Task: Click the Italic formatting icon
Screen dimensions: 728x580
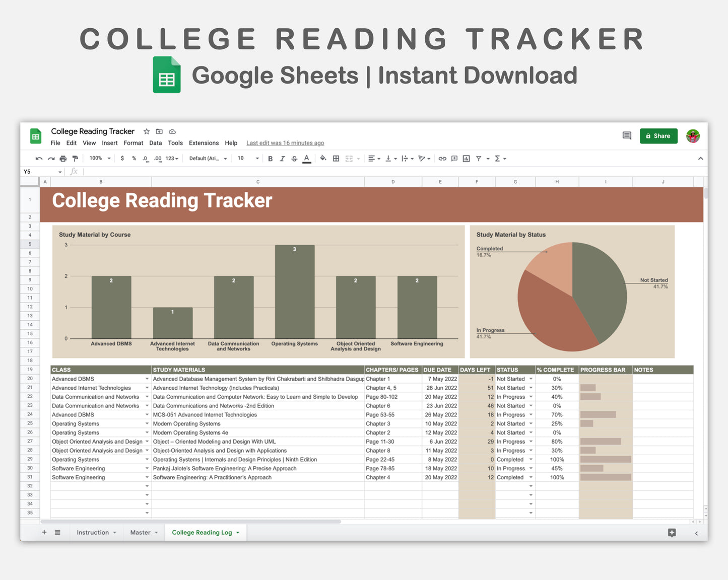Action: click(x=283, y=158)
